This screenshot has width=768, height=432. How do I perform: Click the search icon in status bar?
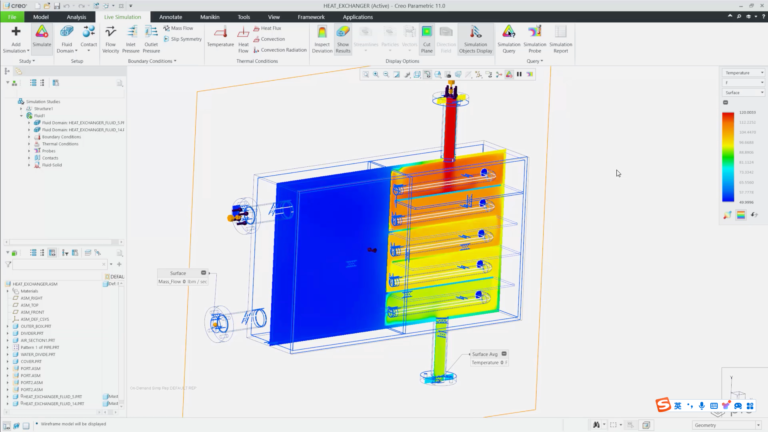(596, 425)
